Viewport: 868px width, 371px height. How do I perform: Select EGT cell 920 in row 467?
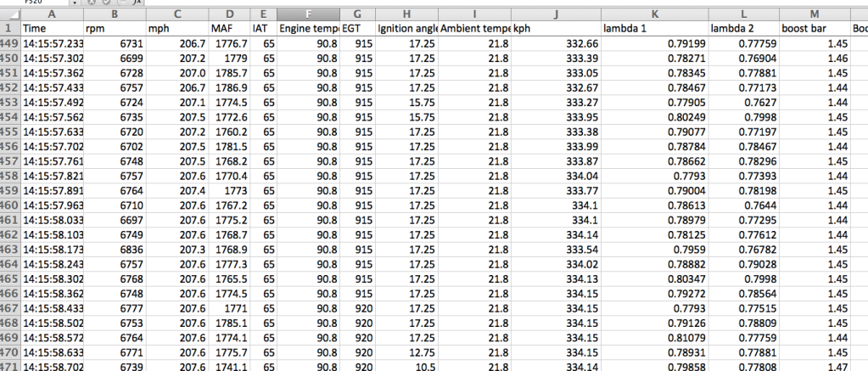(x=357, y=308)
